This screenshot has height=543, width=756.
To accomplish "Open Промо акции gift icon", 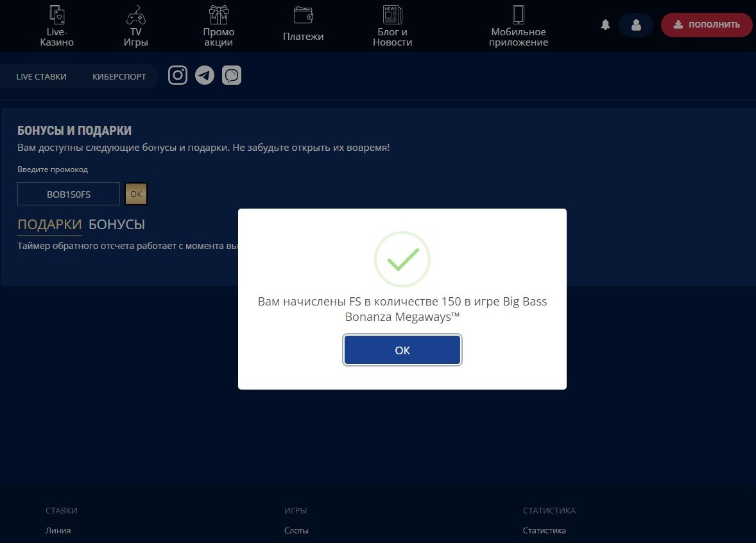I will [219, 15].
